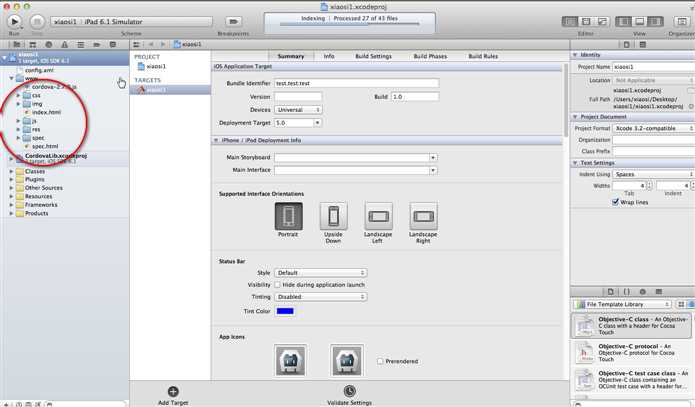Open the Breakpoint navigator tab

pyautogui.click(x=97, y=44)
